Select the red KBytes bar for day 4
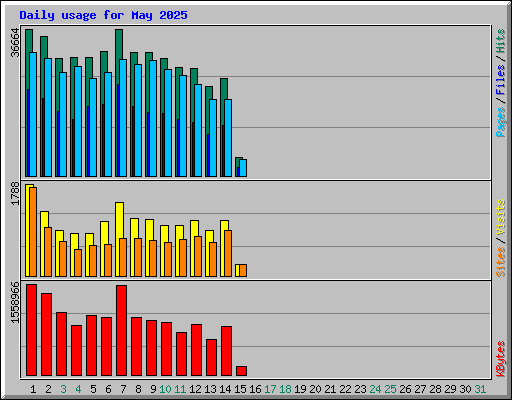512x400 pixels. [76, 351]
